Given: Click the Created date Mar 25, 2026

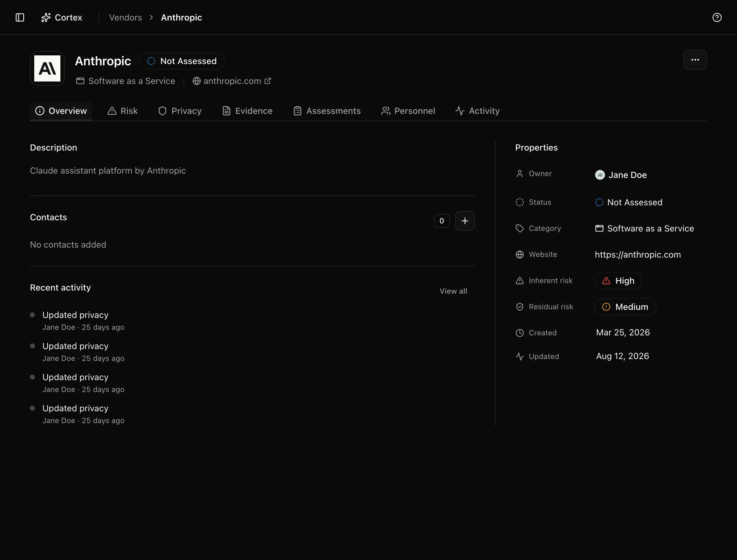Looking at the screenshot, I should pos(623,333).
